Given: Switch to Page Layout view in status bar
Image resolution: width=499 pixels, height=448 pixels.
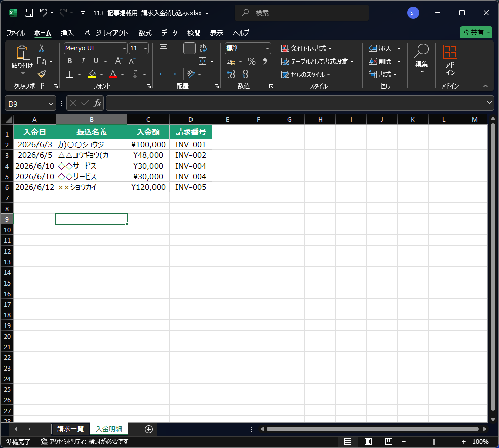Looking at the screenshot, I should coord(368,441).
